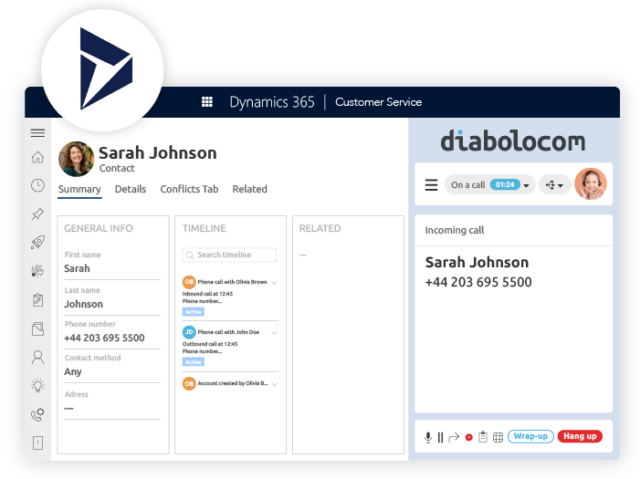Click the exclamation alert icon in sidebar
This screenshot has width=640, height=479.
[x=38, y=443]
